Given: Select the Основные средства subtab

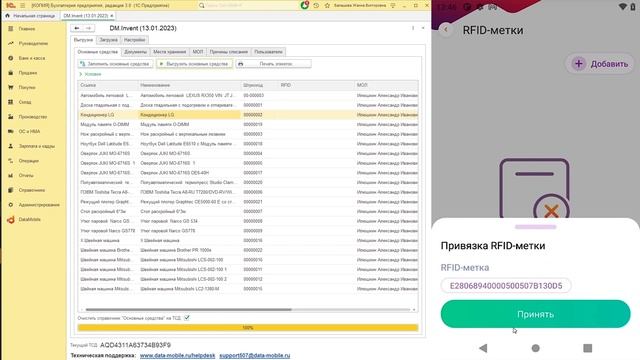Looking at the screenshot, I should (98, 52).
